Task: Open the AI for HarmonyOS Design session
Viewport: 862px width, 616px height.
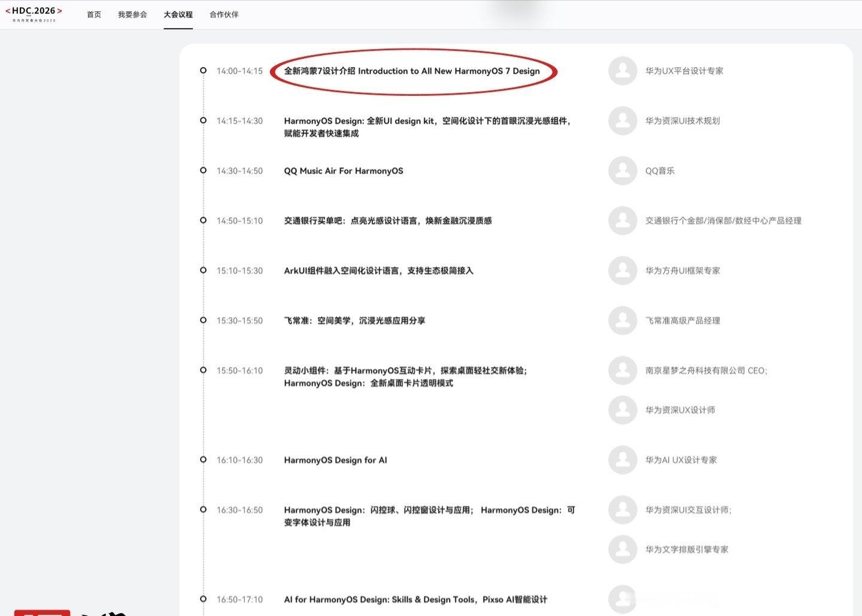Action: tap(415, 599)
